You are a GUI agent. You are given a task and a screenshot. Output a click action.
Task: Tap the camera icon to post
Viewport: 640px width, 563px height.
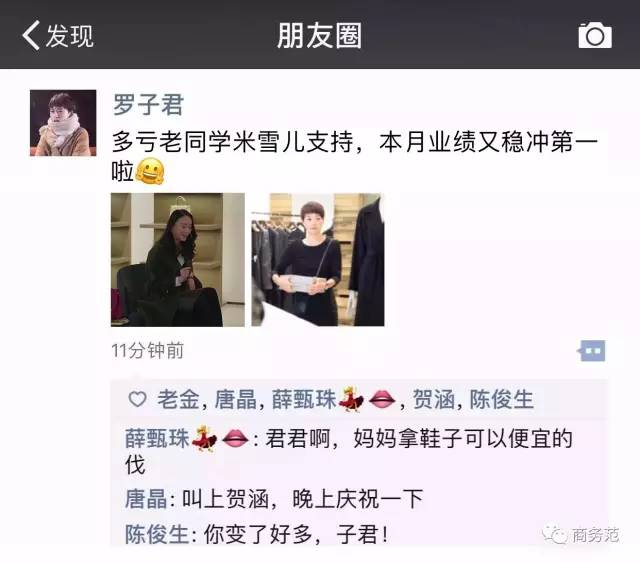pos(595,36)
